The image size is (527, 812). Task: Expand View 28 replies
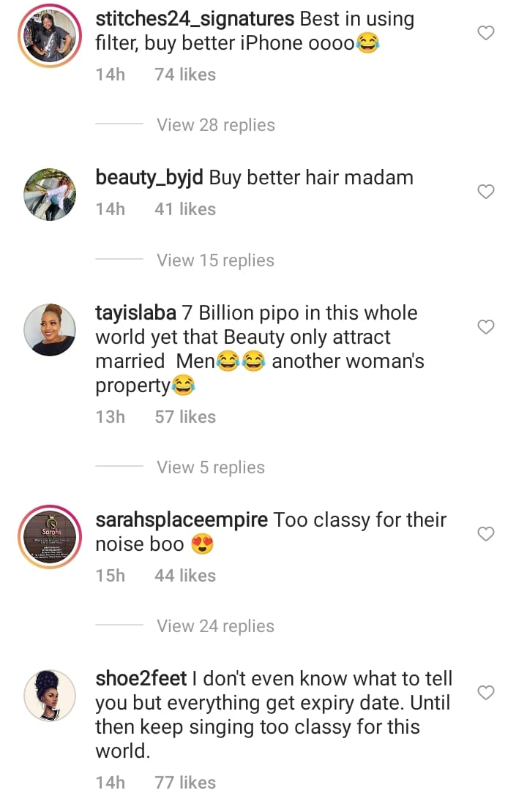pyautogui.click(x=216, y=125)
